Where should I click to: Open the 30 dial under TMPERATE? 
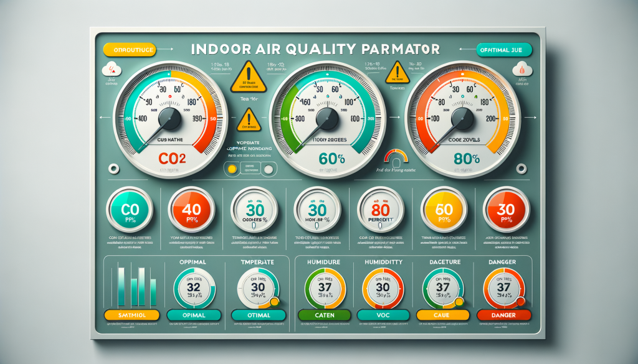258,288
